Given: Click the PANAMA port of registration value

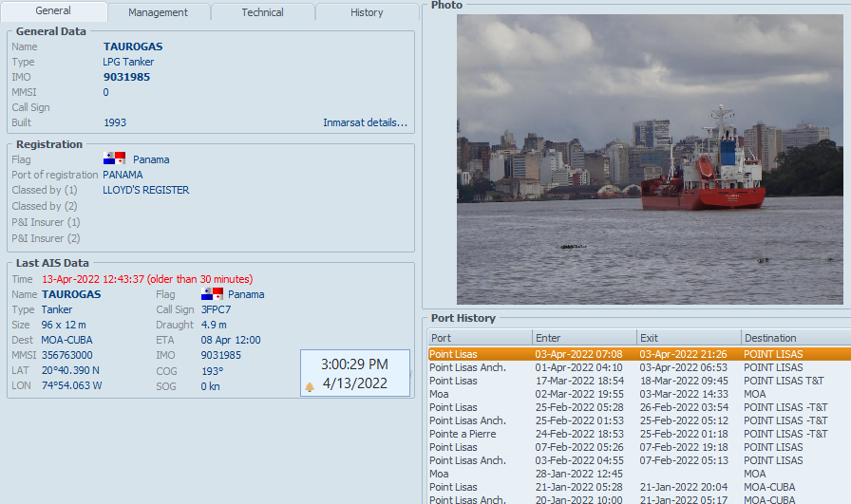Looking at the screenshot, I should [x=123, y=175].
